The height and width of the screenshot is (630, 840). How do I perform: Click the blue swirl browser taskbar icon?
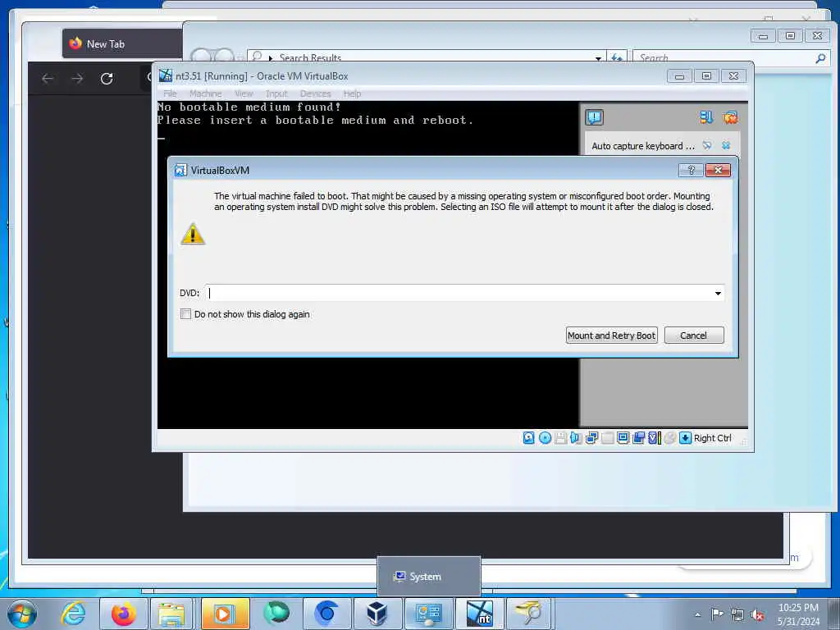click(326, 614)
